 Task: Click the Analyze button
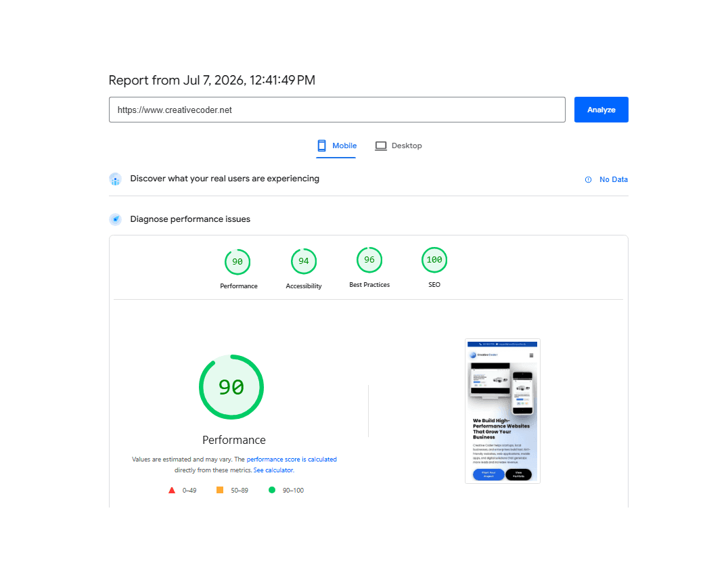pos(601,110)
